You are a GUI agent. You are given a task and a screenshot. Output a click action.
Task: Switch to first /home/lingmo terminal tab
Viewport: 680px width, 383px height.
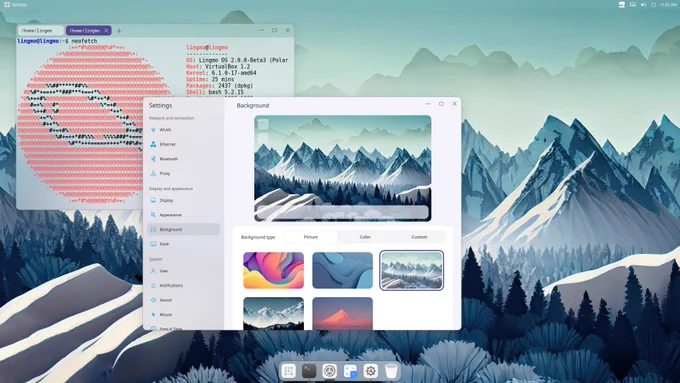click(x=40, y=30)
